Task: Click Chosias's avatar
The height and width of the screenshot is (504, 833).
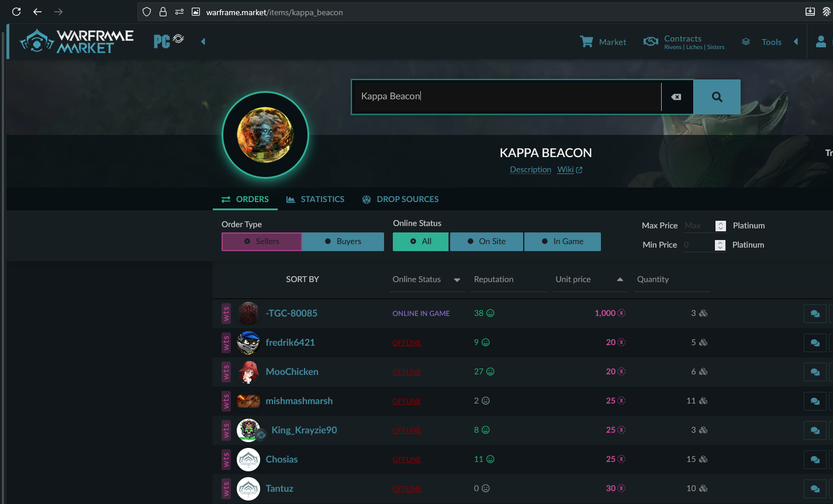Action: (x=248, y=460)
